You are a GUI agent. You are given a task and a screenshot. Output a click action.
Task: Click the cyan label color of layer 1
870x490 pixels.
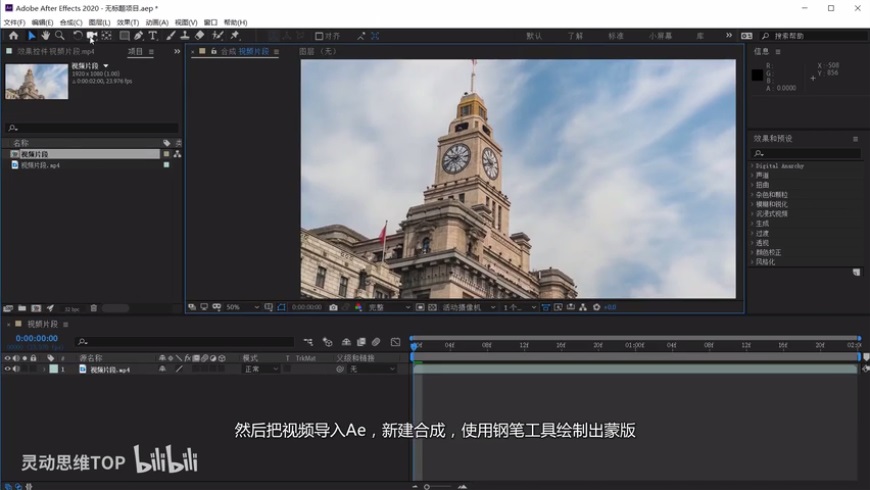click(x=54, y=369)
